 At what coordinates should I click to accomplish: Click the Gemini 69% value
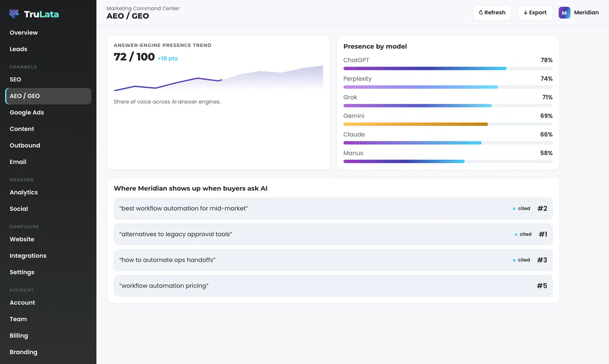(x=546, y=116)
